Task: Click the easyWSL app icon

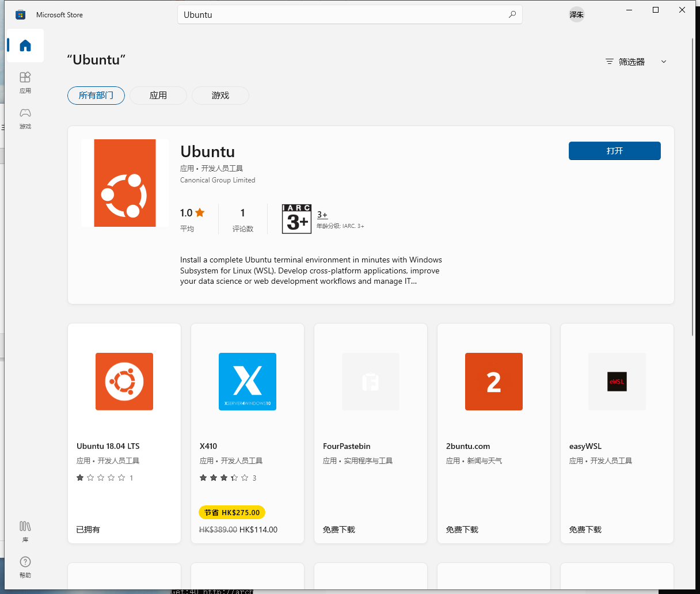Action: [617, 382]
